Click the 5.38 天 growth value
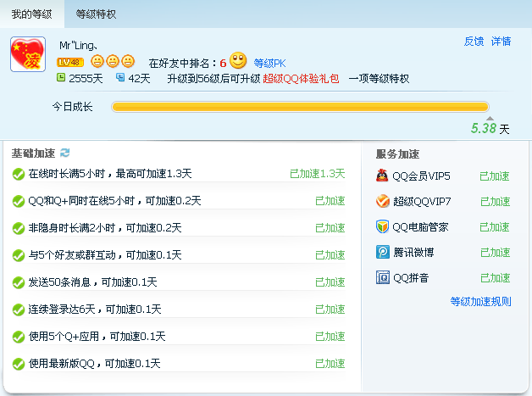532x396 pixels. tap(490, 128)
